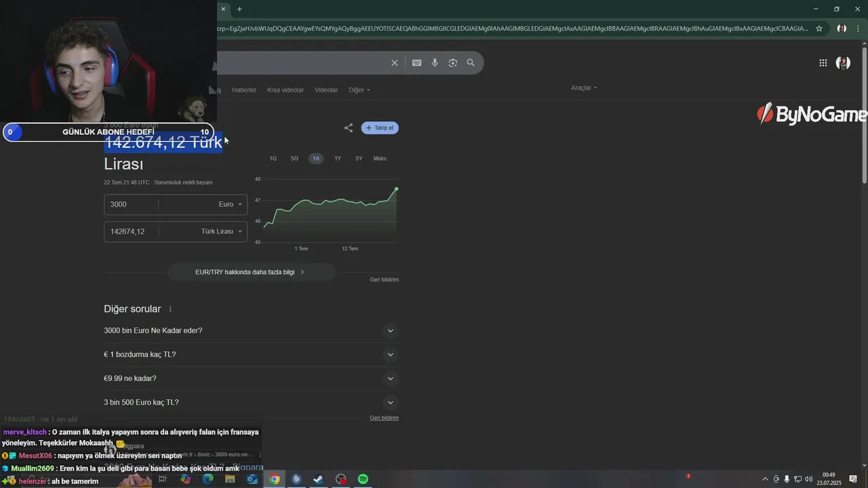Click the magnifier search button
The width and height of the screenshot is (868, 488).
[x=471, y=63]
